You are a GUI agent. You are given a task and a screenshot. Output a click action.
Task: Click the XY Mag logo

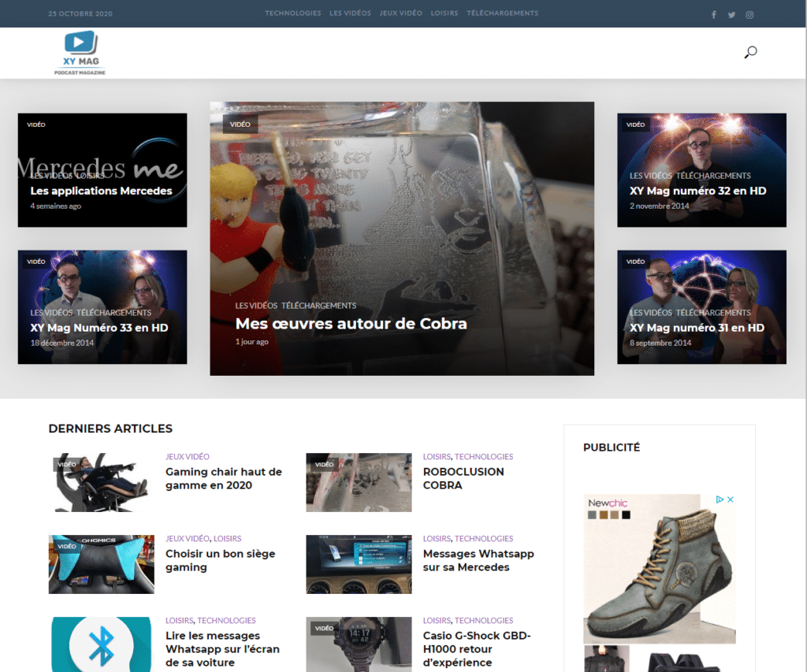(x=80, y=53)
